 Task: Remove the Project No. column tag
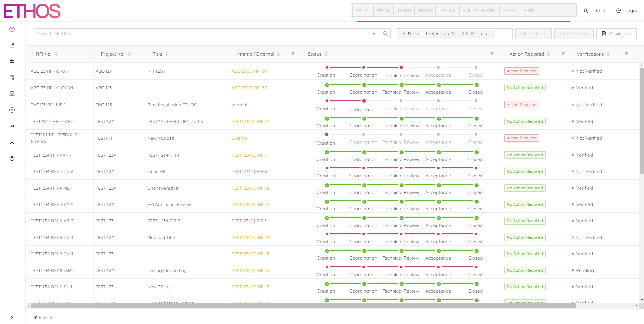pos(453,34)
